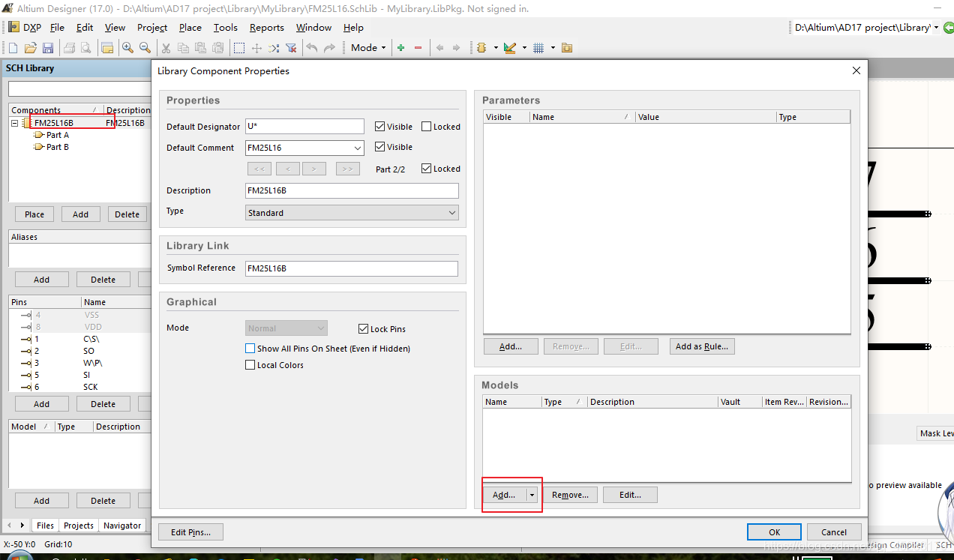Click the green plus add part icon

401,48
